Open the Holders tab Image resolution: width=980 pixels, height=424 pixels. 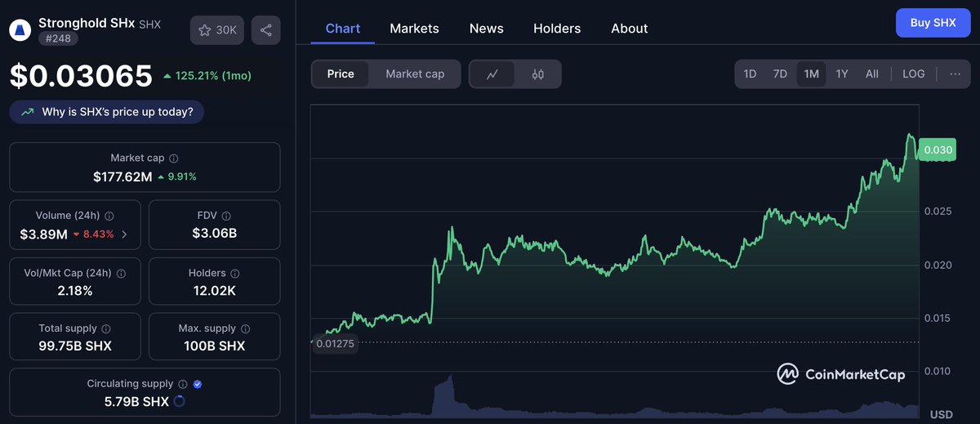(x=557, y=29)
